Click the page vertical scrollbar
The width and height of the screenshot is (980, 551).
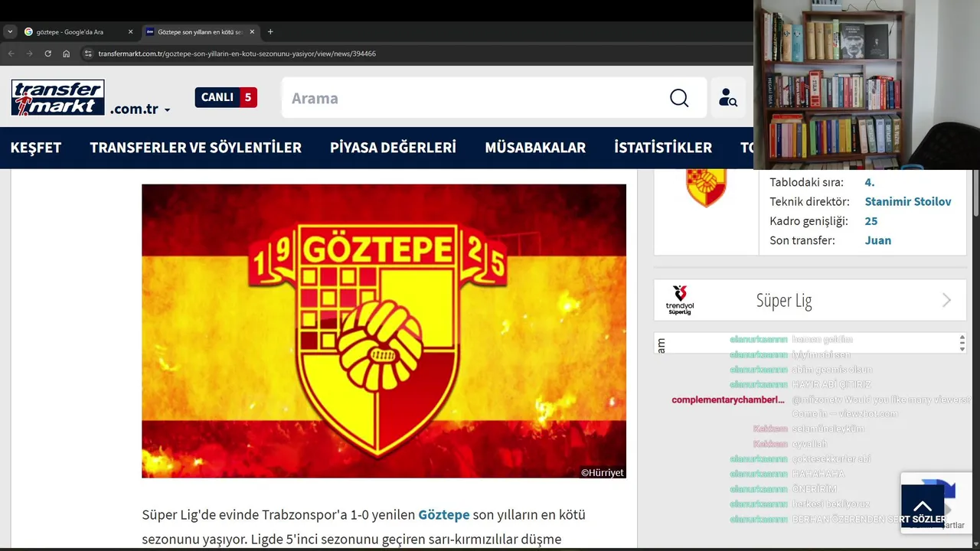[x=975, y=193]
